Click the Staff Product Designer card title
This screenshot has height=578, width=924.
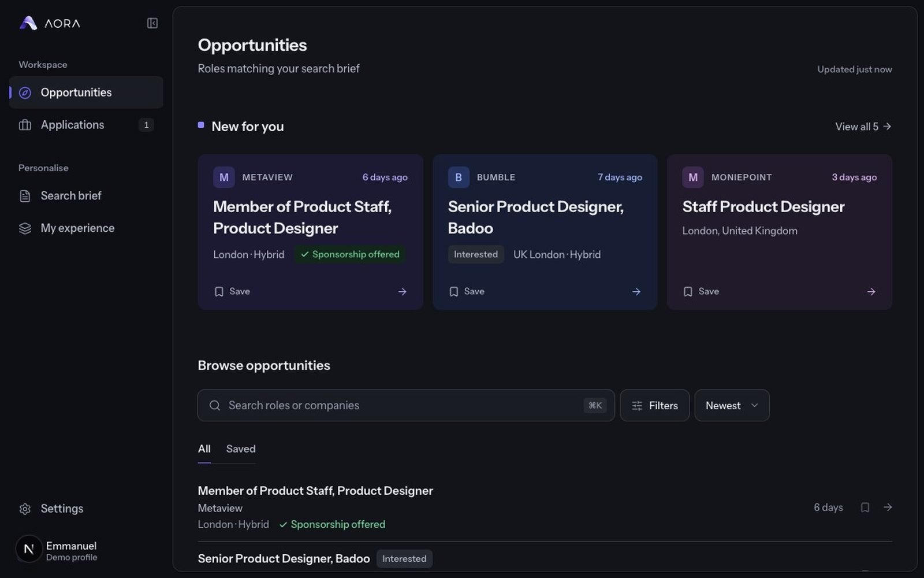[763, 207]
